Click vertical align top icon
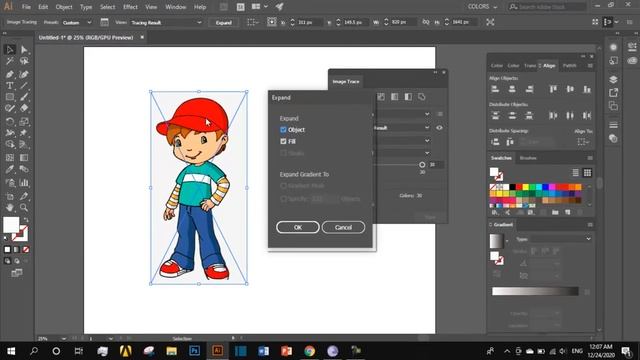The width and height of the screenshot is (640, 360). point(553,89)
